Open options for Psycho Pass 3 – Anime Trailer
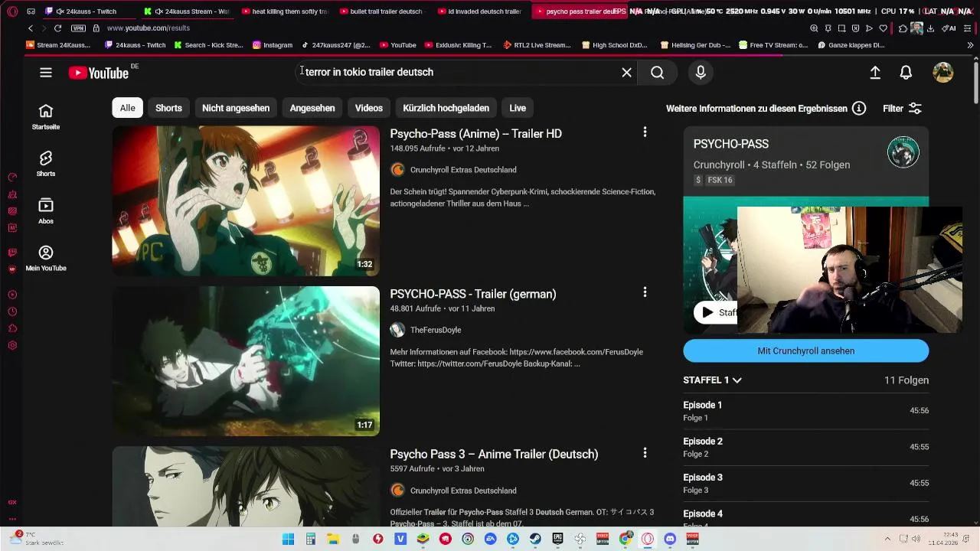The image size is (980, 551). click(645, 453)
